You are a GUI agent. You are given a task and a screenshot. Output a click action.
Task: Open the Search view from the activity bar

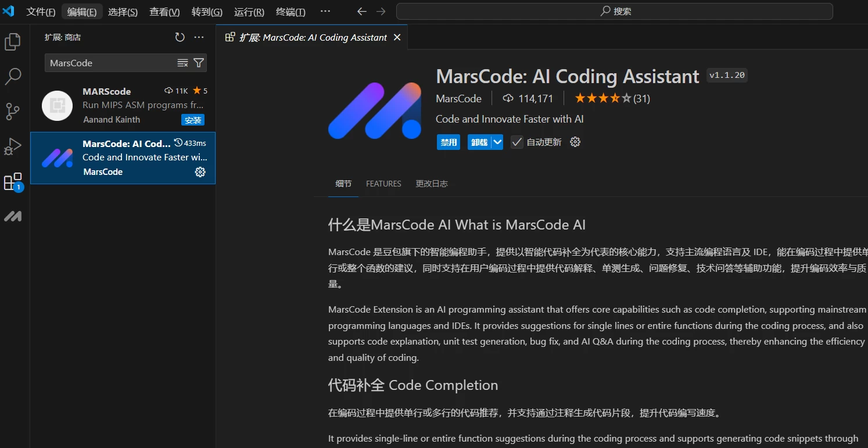point(13,76)
